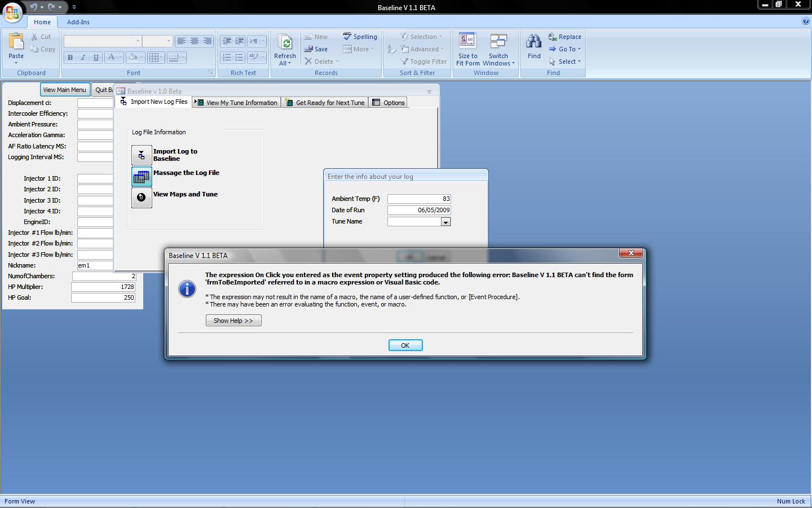Open the Microsoft Access help icon

pyautogui.click(x=805, y=21)
